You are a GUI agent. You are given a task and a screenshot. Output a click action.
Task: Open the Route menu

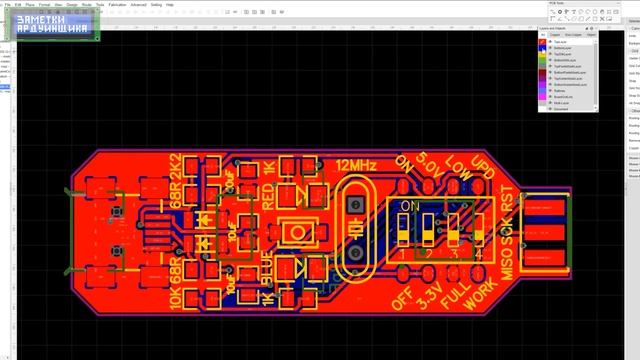(87, 5)
